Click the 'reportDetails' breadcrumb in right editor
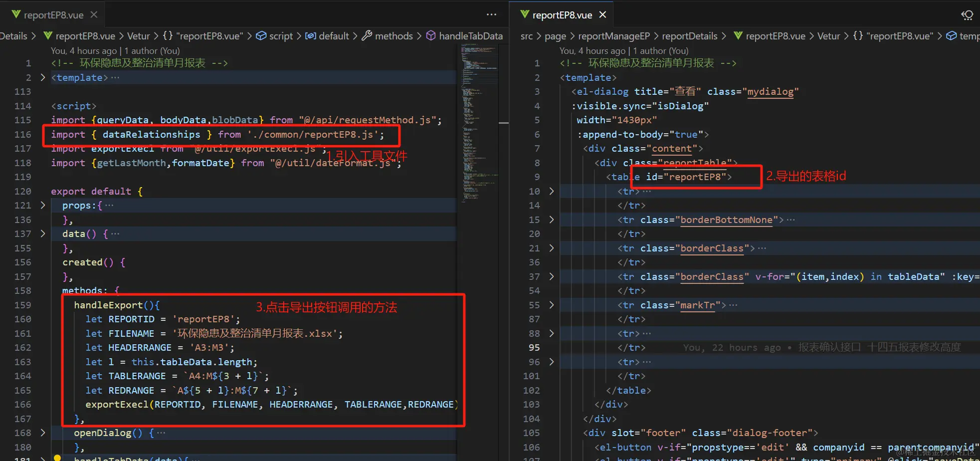The width and height of the screenshot is (980, 461). [x=690, y=36]
